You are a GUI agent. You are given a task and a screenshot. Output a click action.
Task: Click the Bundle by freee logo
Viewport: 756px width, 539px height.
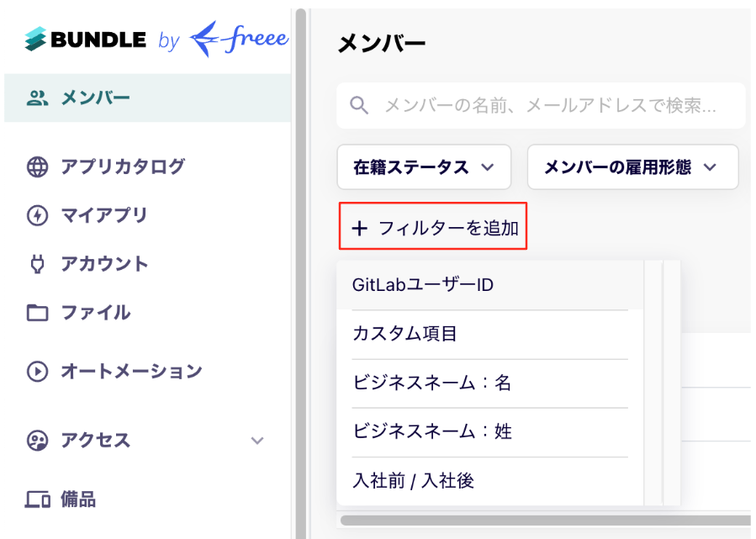click(x=157, y=39)
